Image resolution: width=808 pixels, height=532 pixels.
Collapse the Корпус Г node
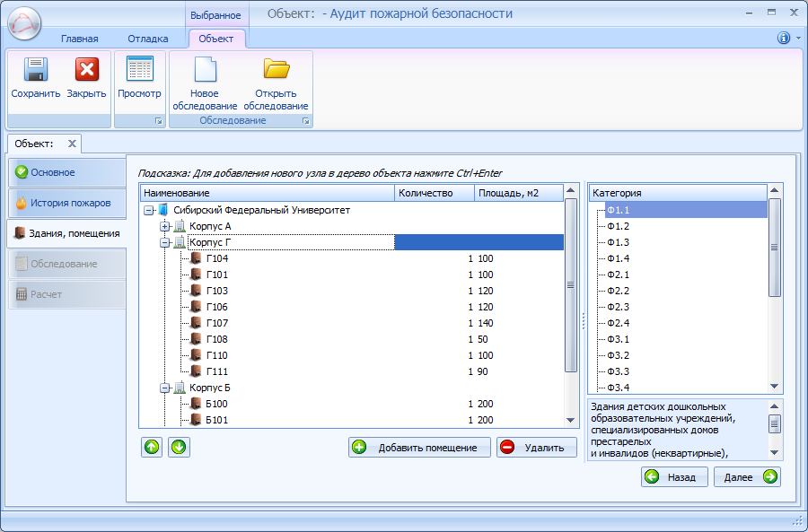(x=164, y=242)
